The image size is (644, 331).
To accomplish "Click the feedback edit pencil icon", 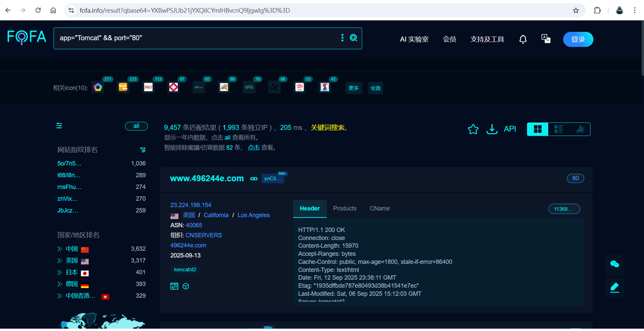I will click(614, 287).
